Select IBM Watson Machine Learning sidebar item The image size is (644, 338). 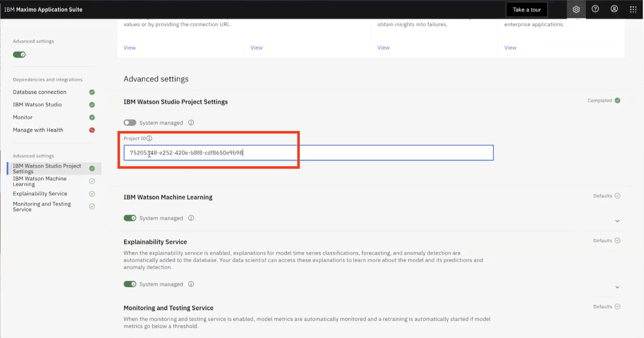(x=40, y=181)
